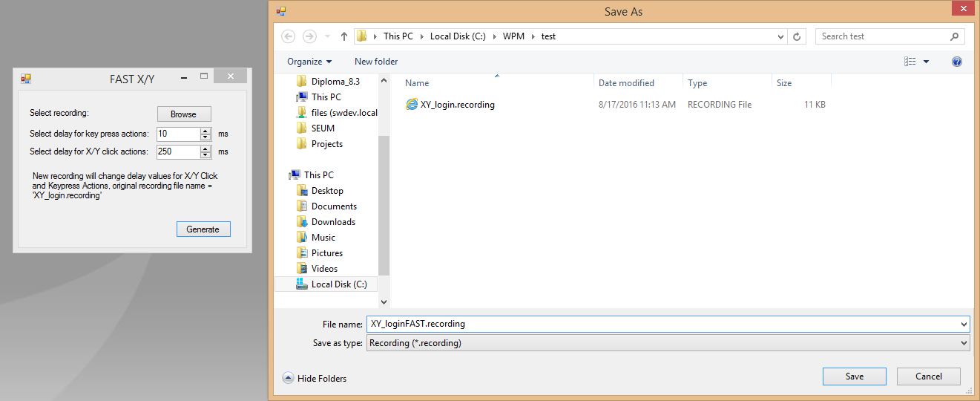Click the Forward arrow in Save As

tap(310, 36)
